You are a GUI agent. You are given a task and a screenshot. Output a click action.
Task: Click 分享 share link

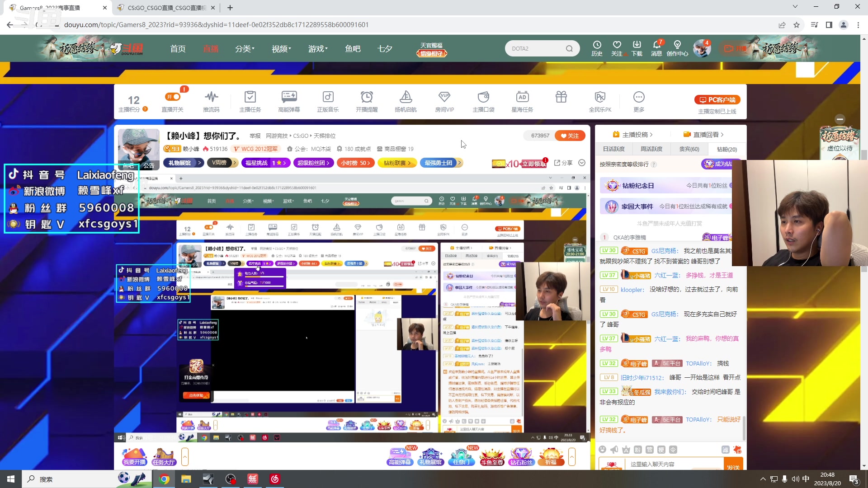(x=563, y=163)
